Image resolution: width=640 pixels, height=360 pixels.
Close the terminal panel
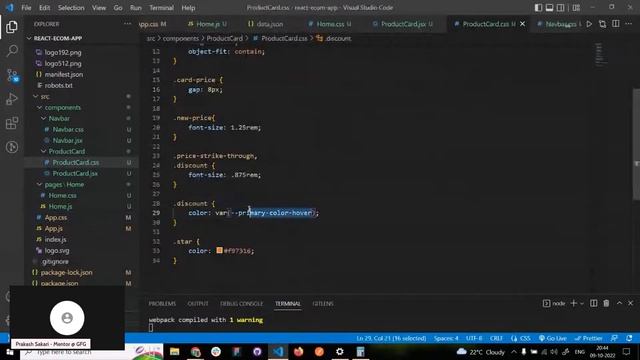pyautogui.click(x=631, y=303)
